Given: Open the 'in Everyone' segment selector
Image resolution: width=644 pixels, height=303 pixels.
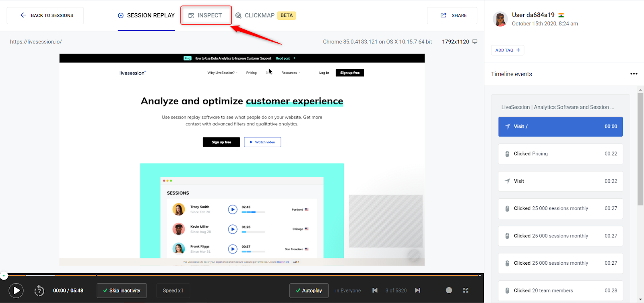Looking at the screenshot, I should [x=348, y=291].
